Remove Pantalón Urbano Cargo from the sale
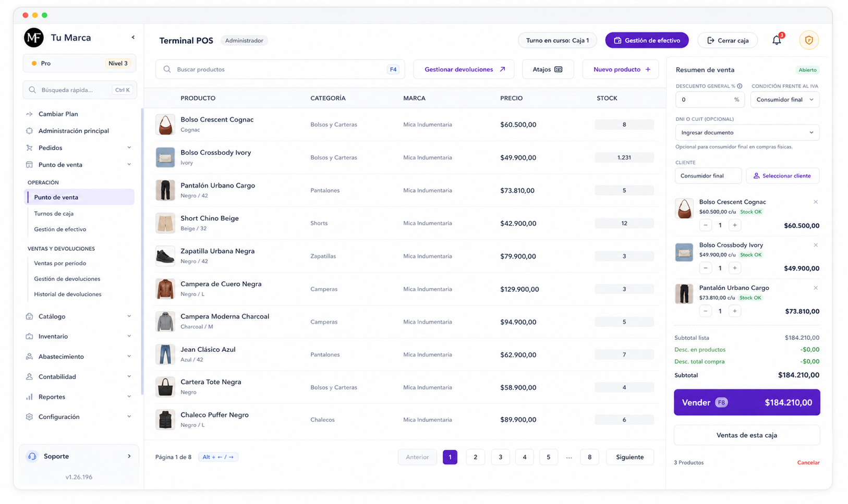The height and width of the screenshot is (504, 848). click(x=816, y=288)
